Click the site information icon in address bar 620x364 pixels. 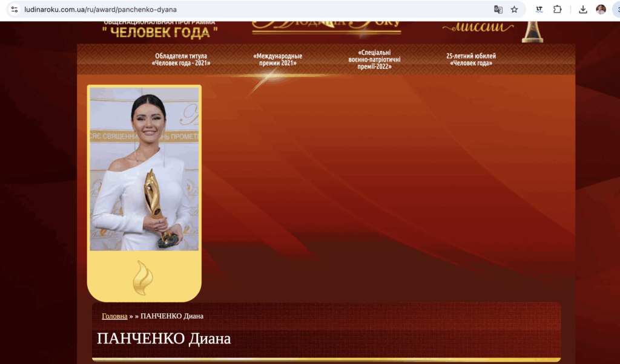[x=15, y=10]
